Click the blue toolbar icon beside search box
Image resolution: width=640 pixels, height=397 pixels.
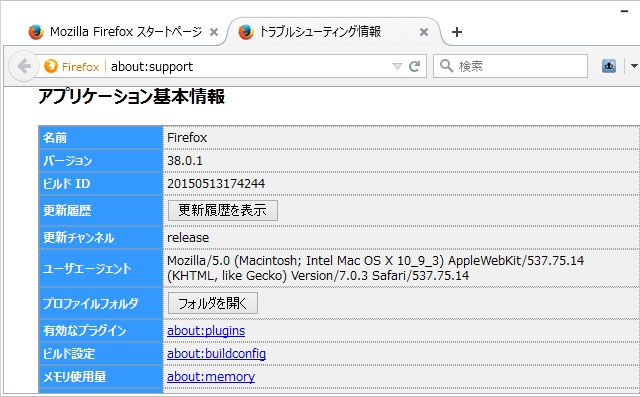tap(609, 66)
